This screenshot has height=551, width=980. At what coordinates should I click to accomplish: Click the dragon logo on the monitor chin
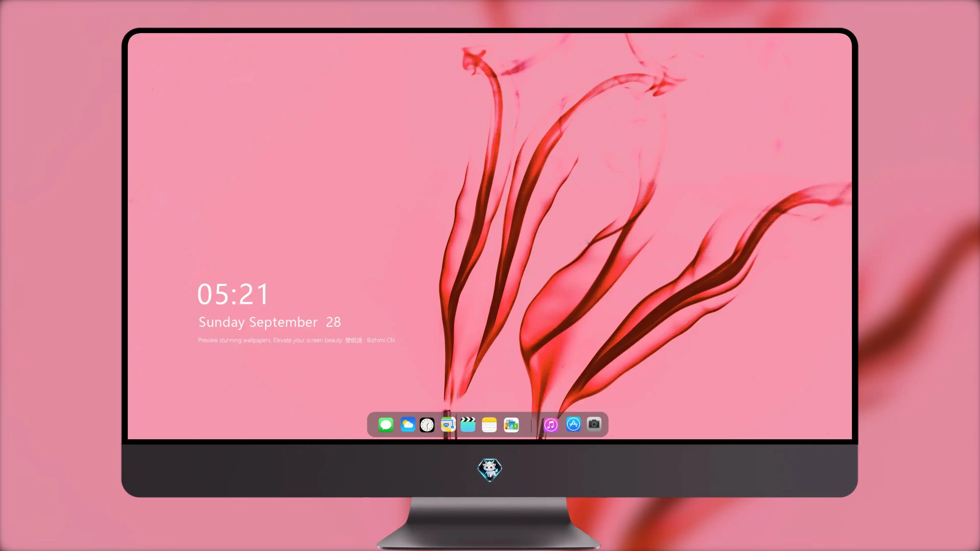[x=490, y=470]
